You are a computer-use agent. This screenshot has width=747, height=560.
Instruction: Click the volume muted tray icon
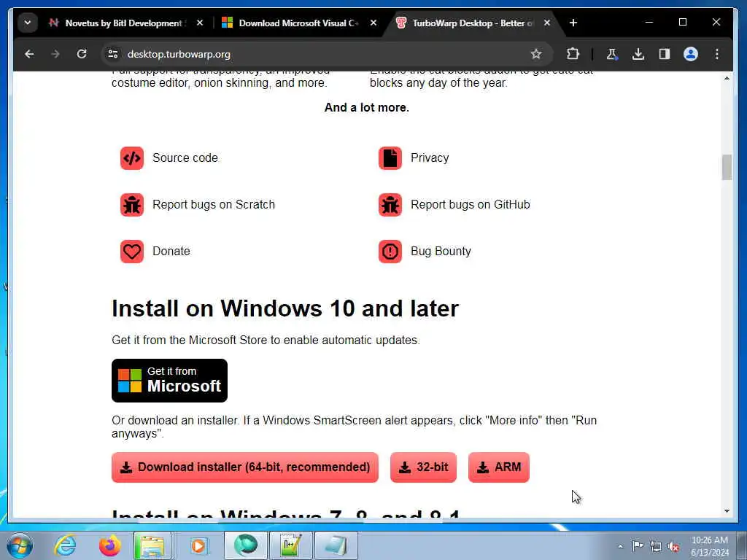click(x=673, y=547)
